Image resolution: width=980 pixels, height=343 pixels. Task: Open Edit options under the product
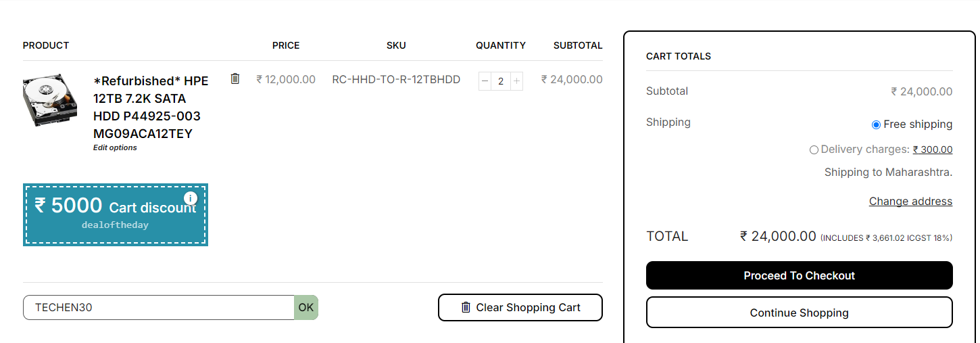coord(115,147)
